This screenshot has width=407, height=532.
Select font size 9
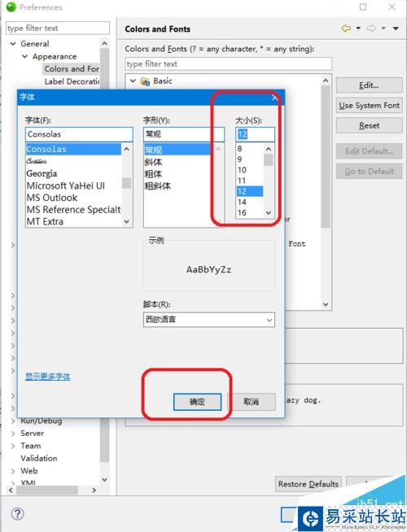(x=239, y=159)
